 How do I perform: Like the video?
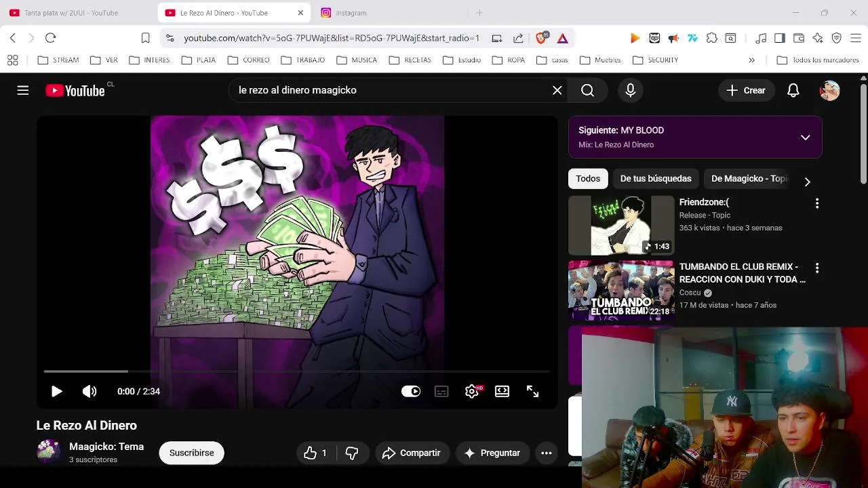click(x=316, y=453)
